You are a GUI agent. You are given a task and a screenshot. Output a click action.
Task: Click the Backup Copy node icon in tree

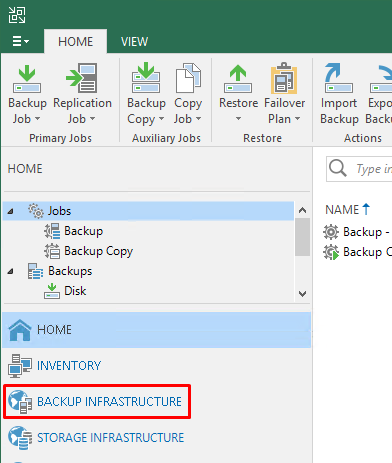52,251
